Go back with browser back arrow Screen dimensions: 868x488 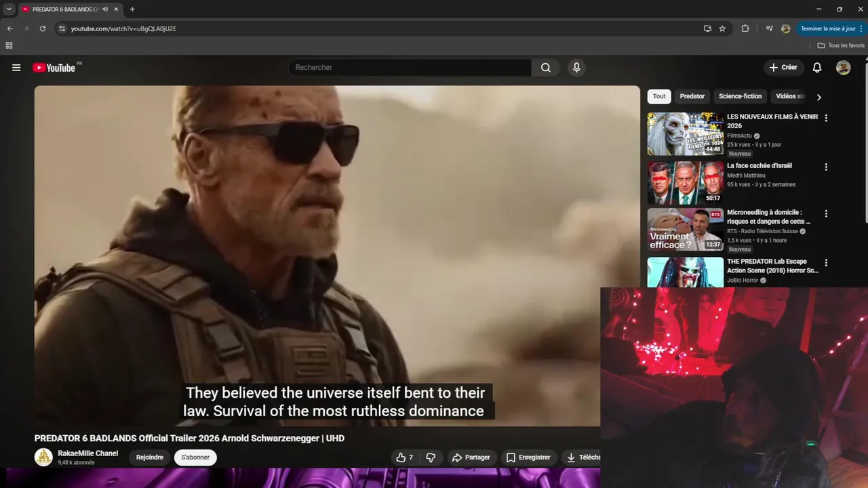coord(9,28)
